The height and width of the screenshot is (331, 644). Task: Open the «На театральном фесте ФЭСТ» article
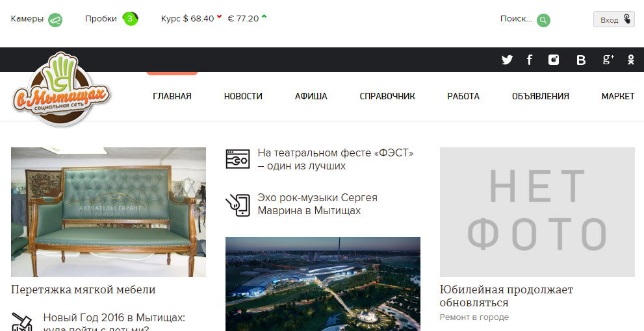(x=335, y=159)
